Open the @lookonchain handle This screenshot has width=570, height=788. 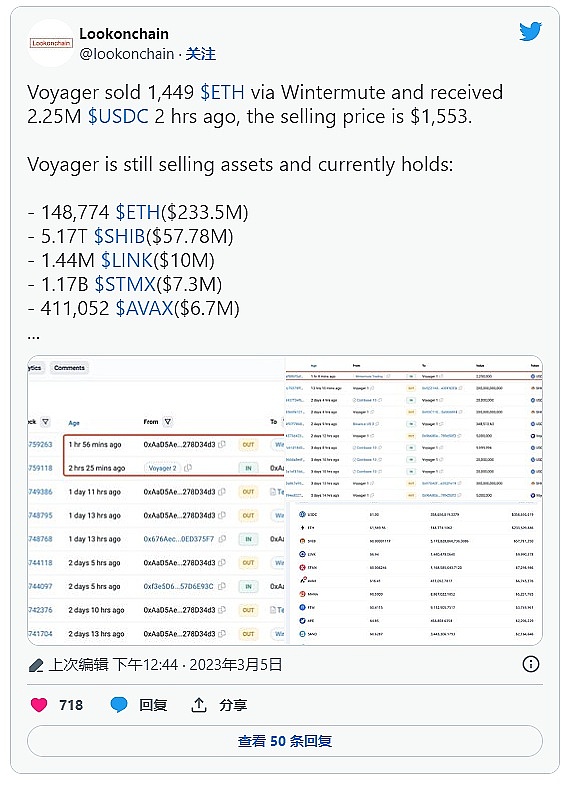(127, 54)
